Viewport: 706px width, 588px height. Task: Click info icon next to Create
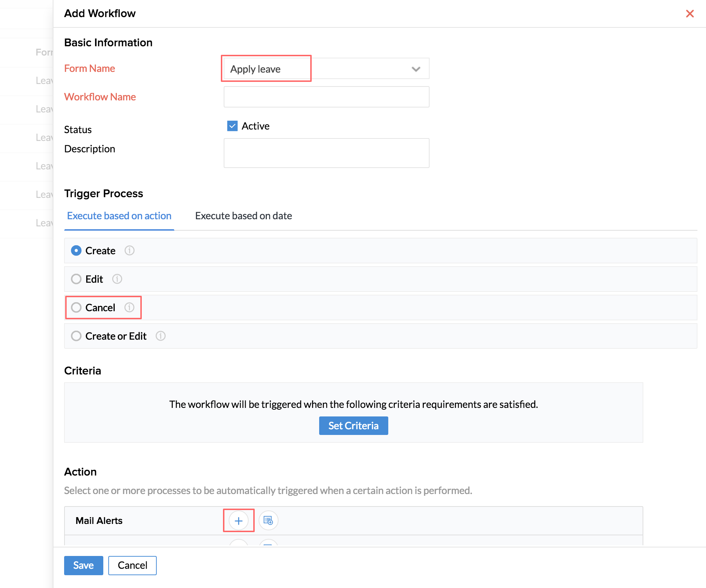pos(129,251)
